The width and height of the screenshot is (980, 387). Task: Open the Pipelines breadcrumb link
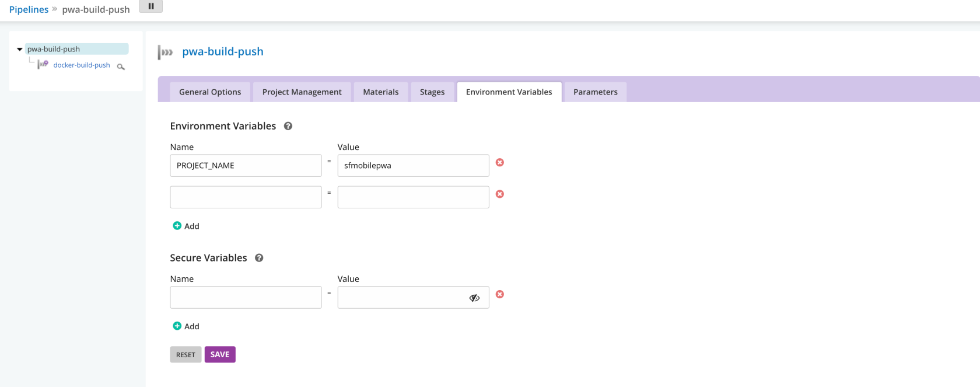coord(29,9)
